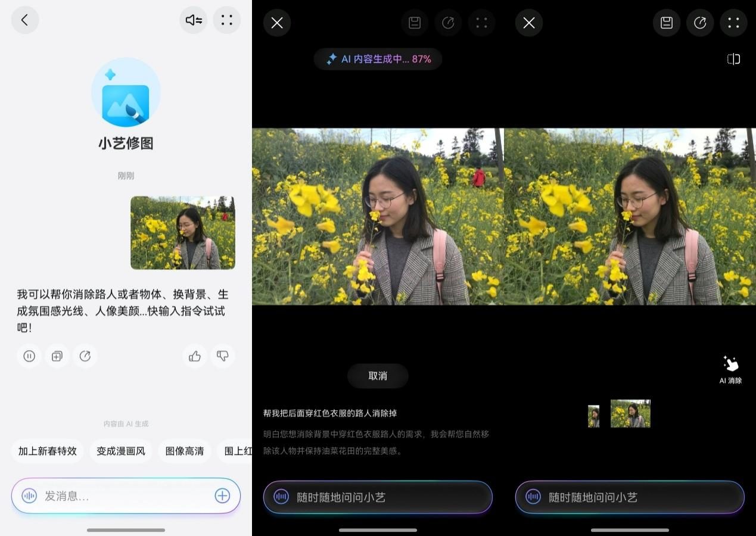Viewport: 756px width, 536px height.
Task: Tap the prompt text 帮我把后面穿红色衣服的路人消除掉
Action: [x=330, y=413]
